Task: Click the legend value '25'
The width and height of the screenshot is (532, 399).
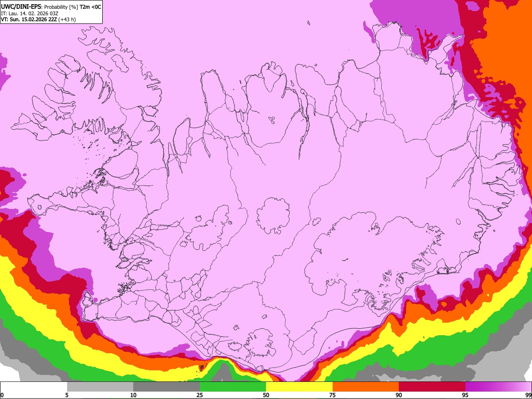Action: coord(200,395)
